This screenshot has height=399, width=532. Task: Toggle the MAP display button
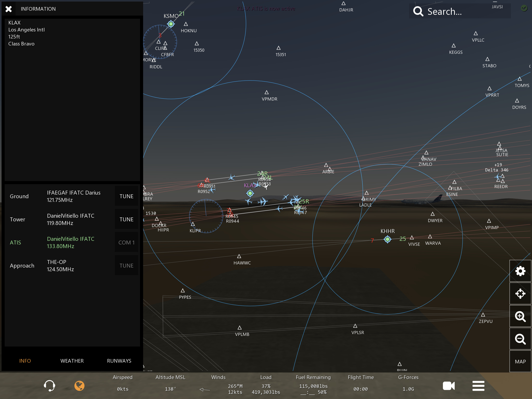pyautogui.click(x=520, y=362)
